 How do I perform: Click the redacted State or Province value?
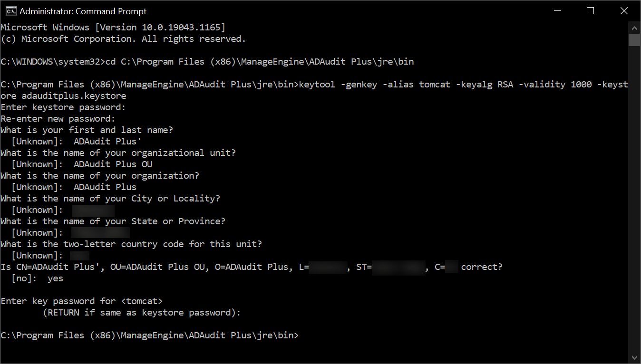pos(100,232)
